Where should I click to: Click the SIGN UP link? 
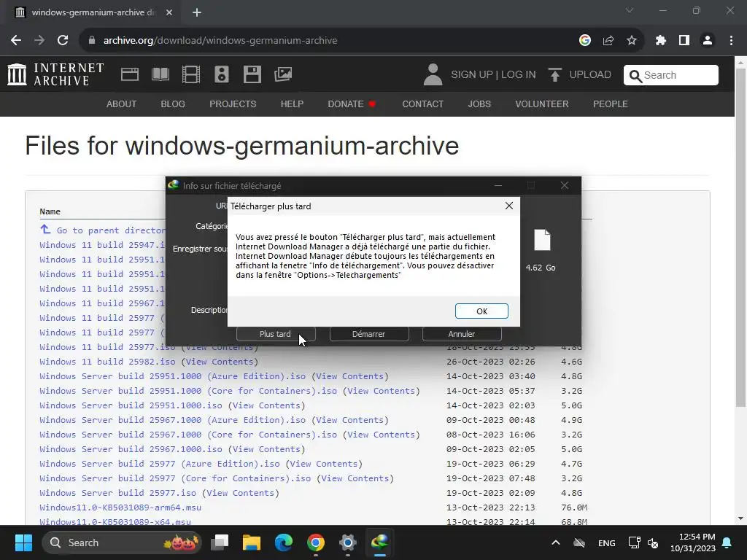point(472,75)
